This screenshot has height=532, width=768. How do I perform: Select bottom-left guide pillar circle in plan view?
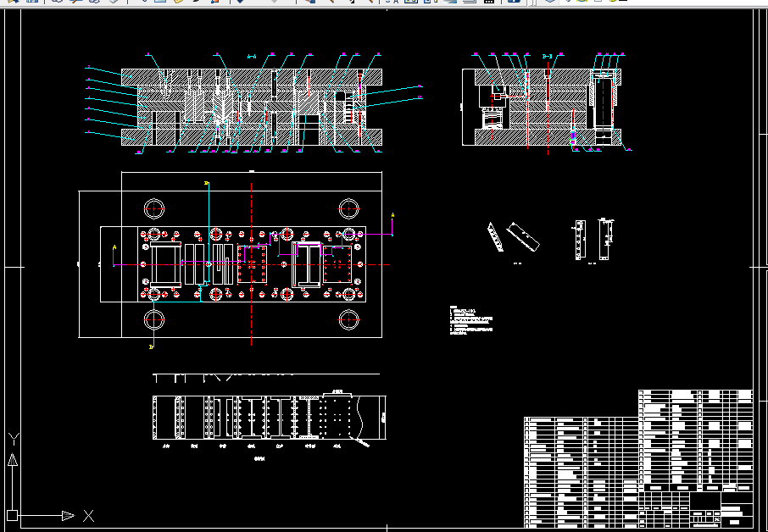[x=154, y=320]
